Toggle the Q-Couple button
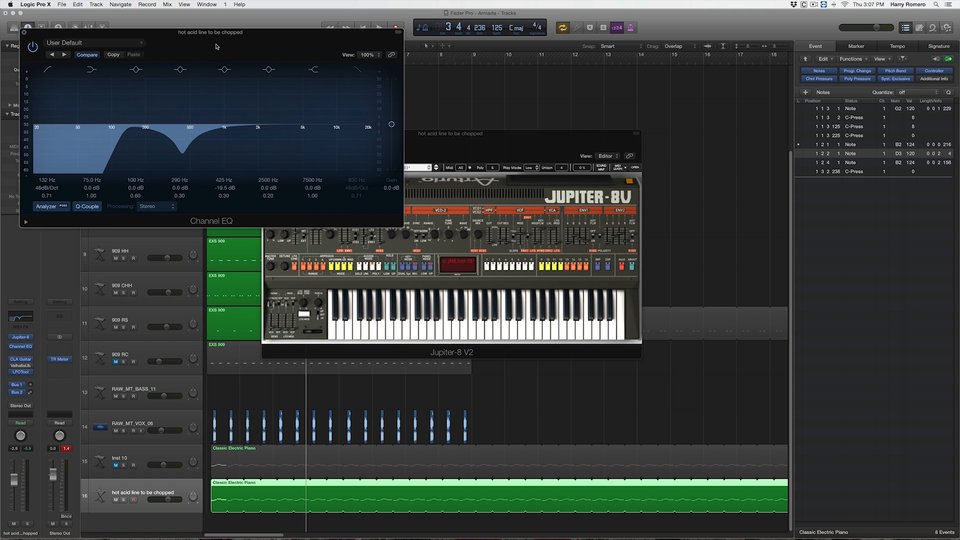The height and width of the screenshot is (540, 960). coord(86,206)
